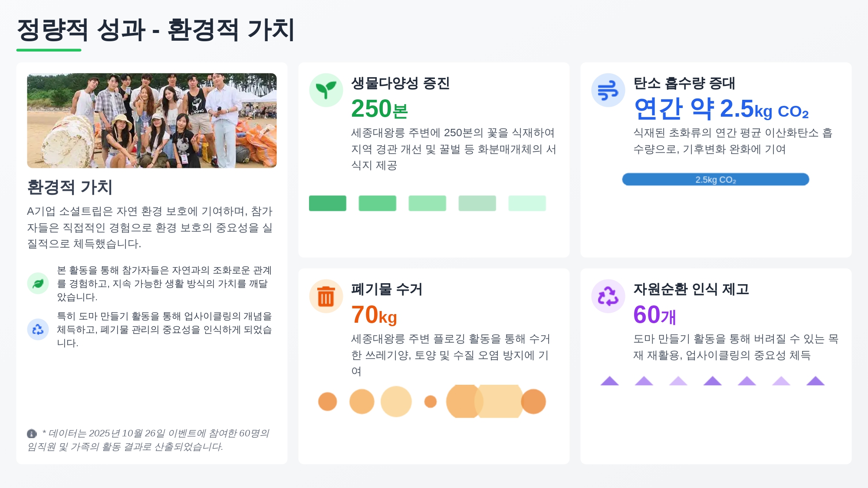868x488 pixels.
Task: Click the 250본 green statistic
Action: (379, 109)
